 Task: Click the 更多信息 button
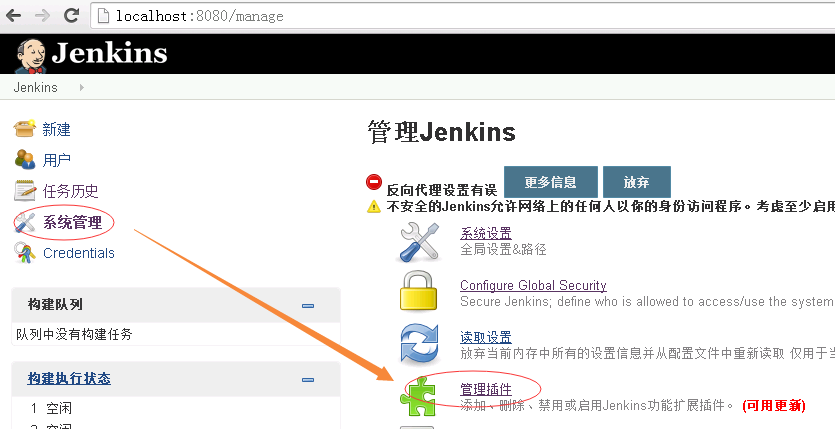click(551, 182)
